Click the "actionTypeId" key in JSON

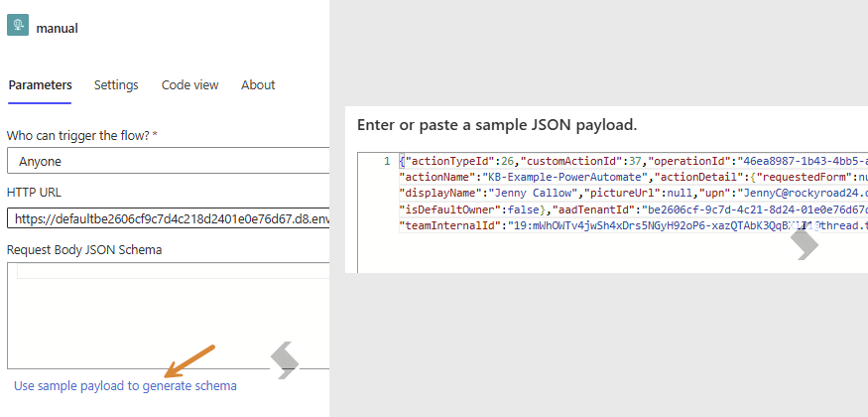click(449, 161)
